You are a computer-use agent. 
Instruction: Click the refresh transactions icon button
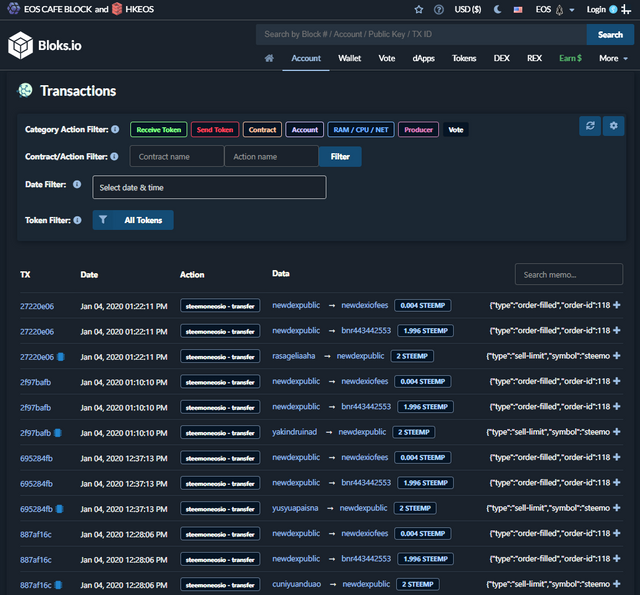tap(590, 126)
